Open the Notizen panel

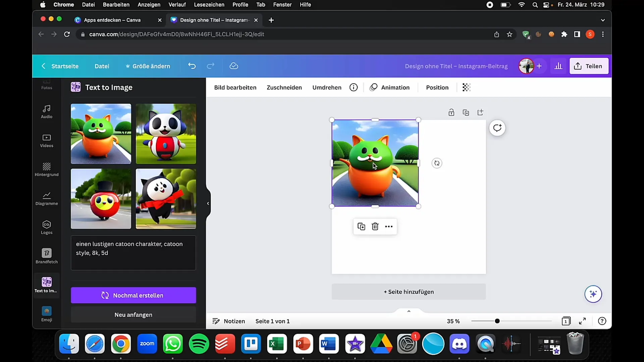(x=229, y=321)
